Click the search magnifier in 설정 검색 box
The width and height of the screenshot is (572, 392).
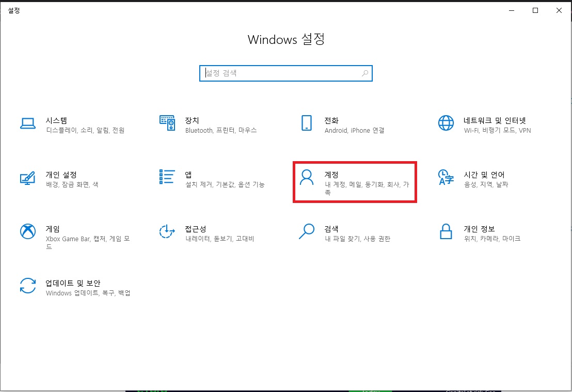365,73
